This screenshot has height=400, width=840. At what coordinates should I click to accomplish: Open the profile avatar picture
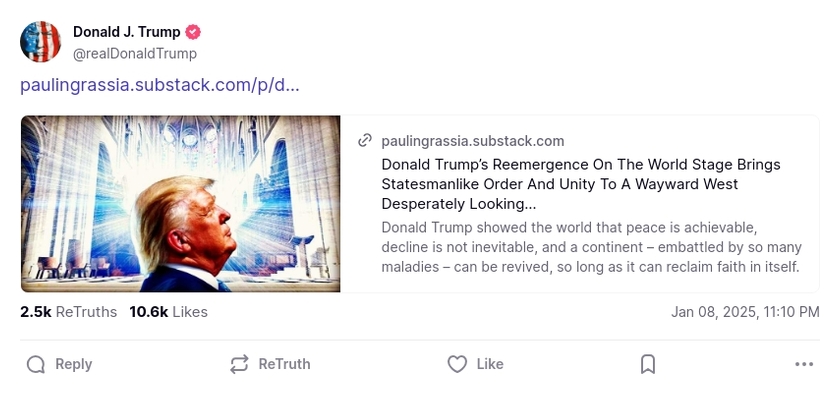pos(41,42)
